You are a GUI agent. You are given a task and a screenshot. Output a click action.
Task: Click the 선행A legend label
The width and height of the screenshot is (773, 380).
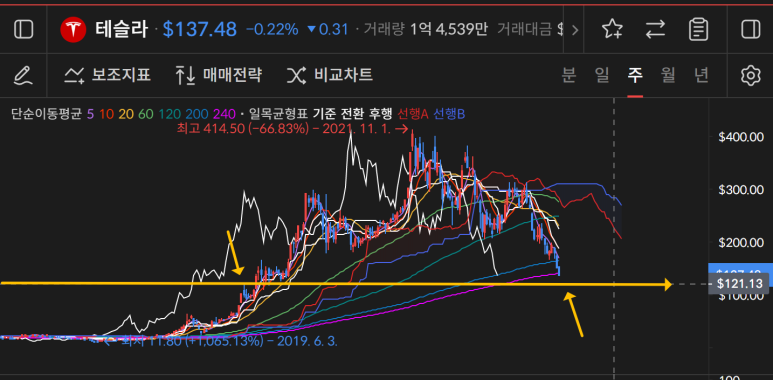413,114
